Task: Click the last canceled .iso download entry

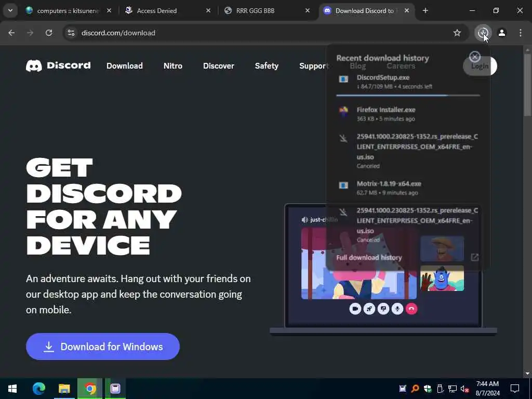Action: (x=408, y=225)
